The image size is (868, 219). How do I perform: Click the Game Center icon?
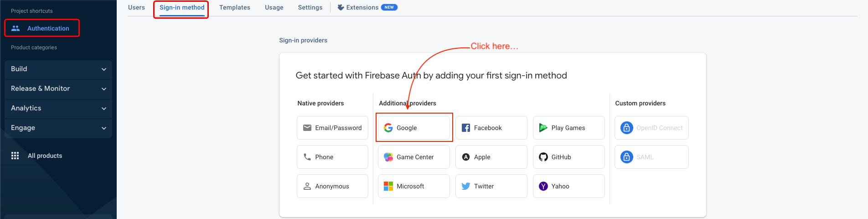pyautogui.click(x=388, y=157)
